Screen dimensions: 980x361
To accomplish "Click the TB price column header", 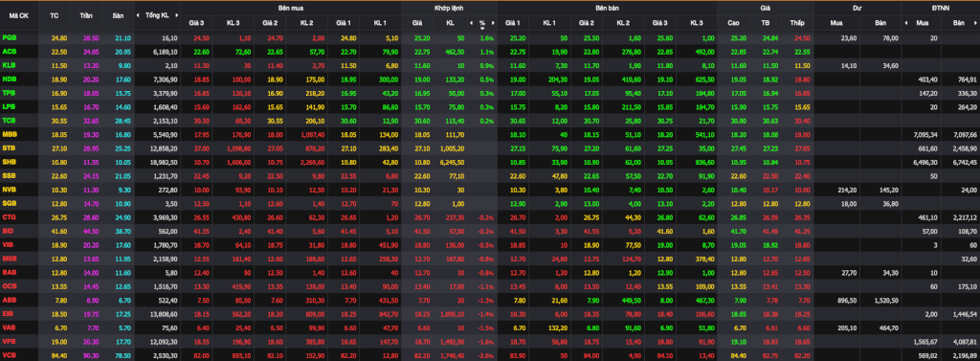I will pos(765,23).
